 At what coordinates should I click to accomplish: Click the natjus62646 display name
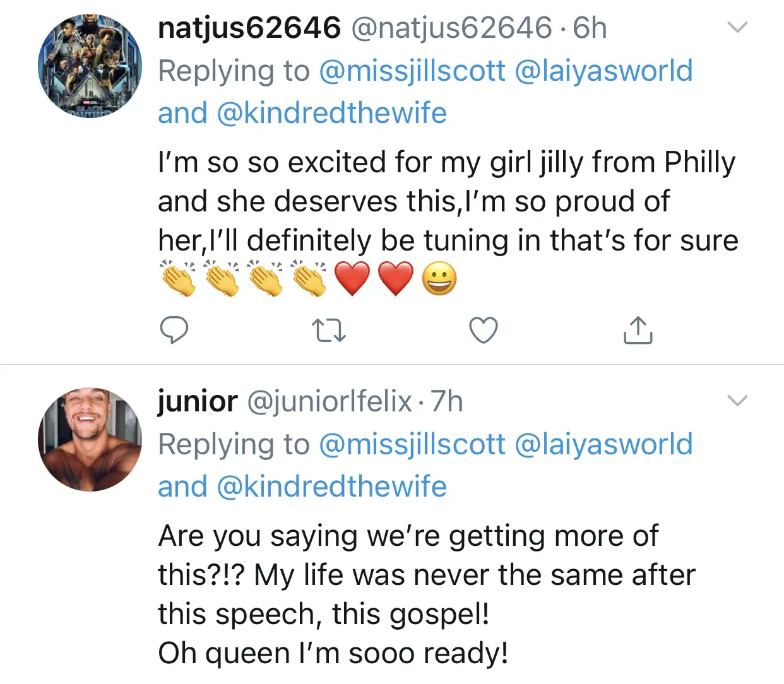pos(249,28)
